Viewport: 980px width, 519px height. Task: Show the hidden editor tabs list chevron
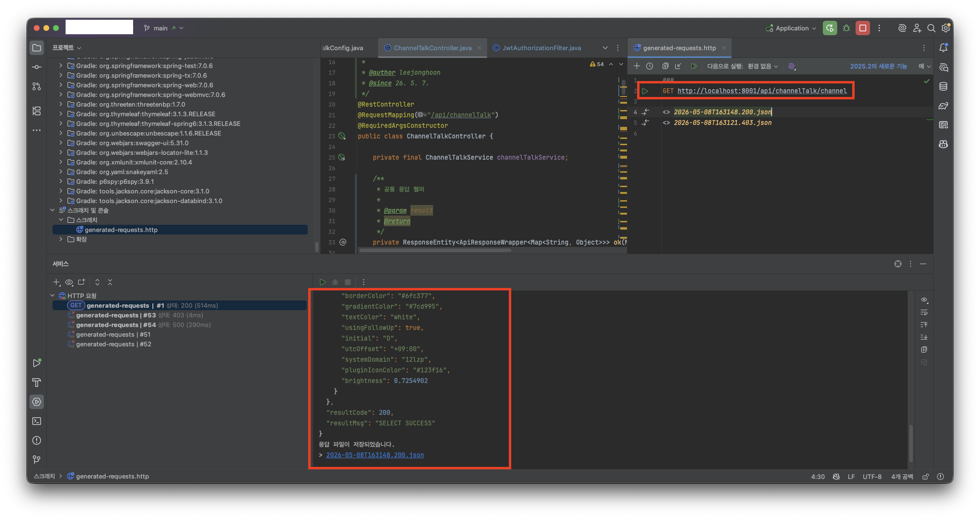tap(605, 48)
